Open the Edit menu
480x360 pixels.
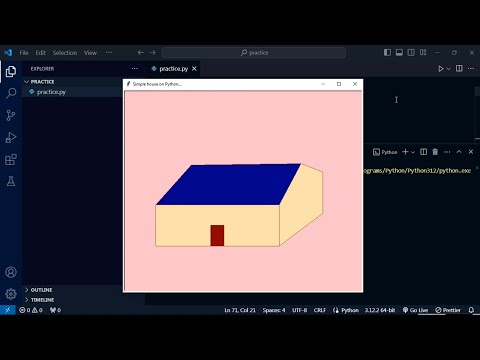click(x=40, y=53)
